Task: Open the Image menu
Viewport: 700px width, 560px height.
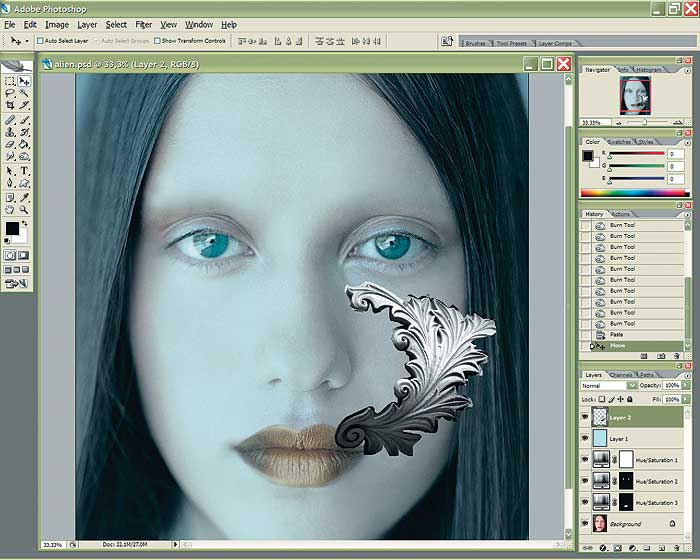Action: coord(57,25)
